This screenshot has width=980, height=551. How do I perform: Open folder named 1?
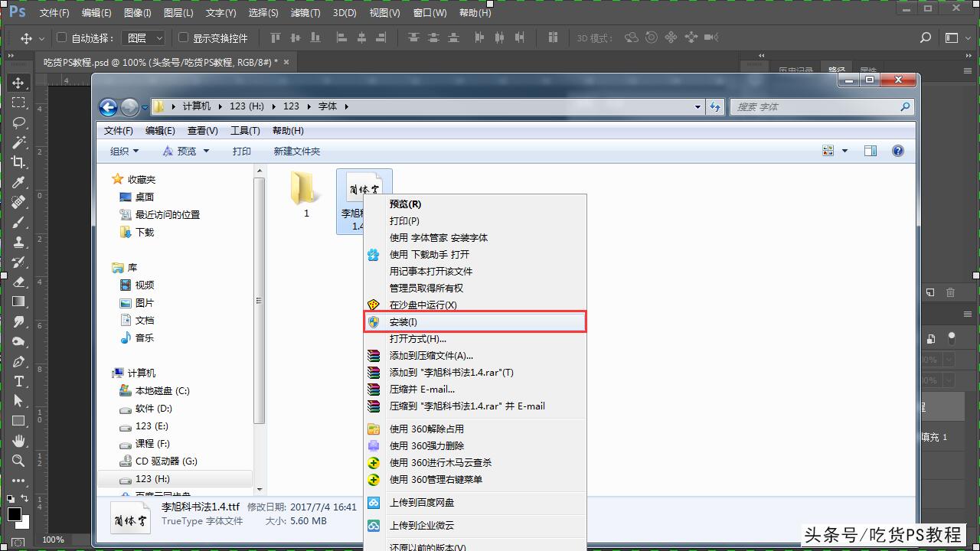point(306,194)
